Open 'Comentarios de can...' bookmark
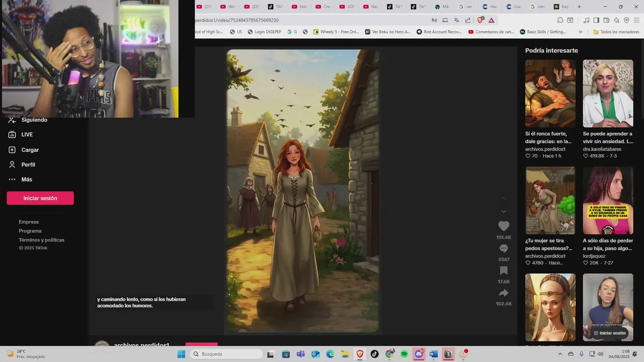The height and width of the screenshot is (362, 644). [491, 32]
